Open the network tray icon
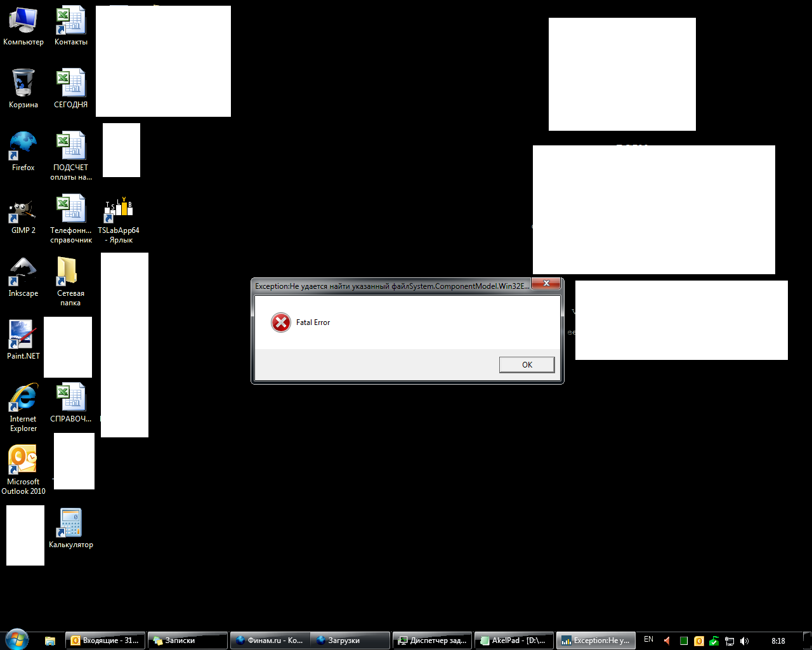The width and height of the screenshot is (812, 650). [730, 640]
